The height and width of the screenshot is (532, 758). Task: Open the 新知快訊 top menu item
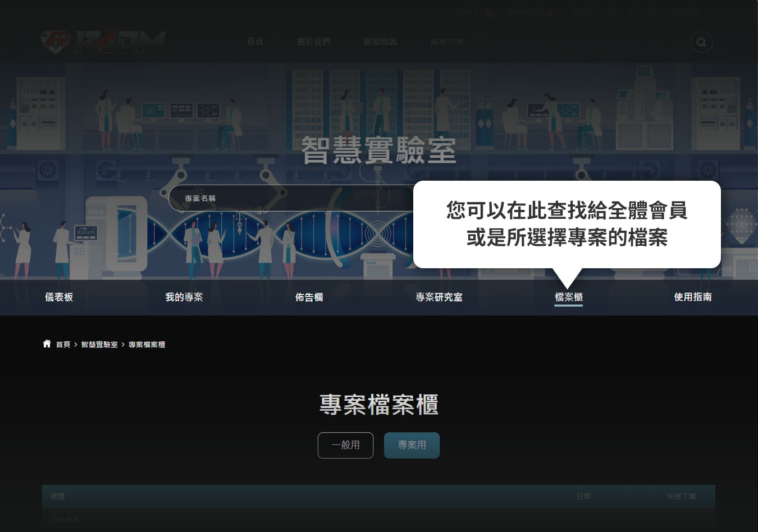pos(380,42)
